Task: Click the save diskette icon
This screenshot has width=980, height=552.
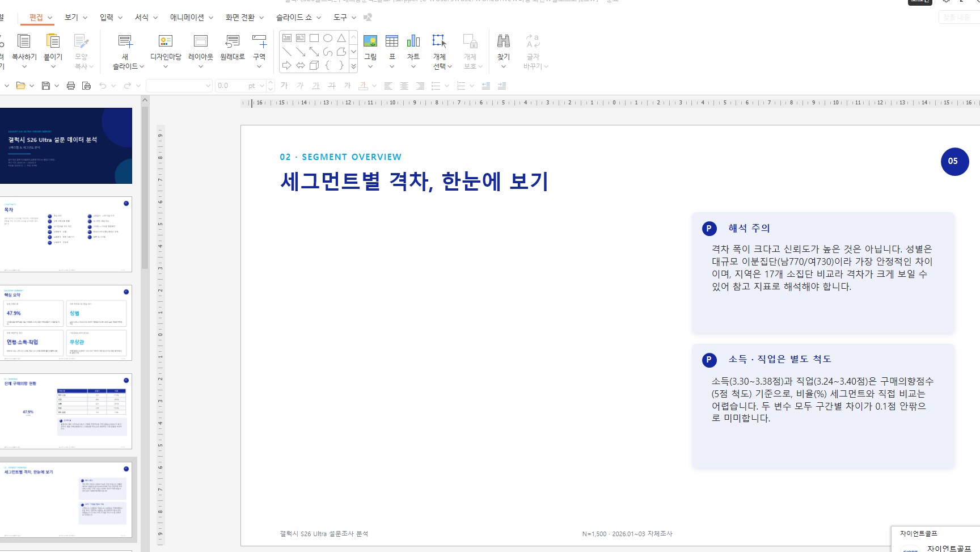Action: 46,86
